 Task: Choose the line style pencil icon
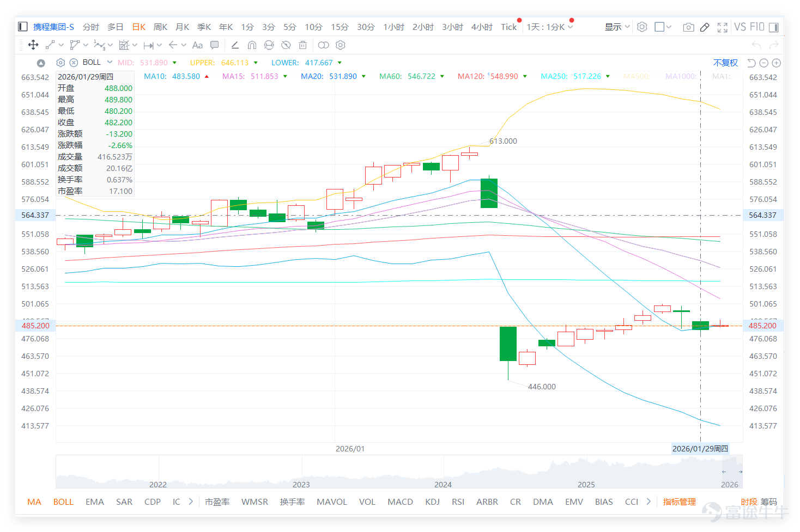point(235,45)
